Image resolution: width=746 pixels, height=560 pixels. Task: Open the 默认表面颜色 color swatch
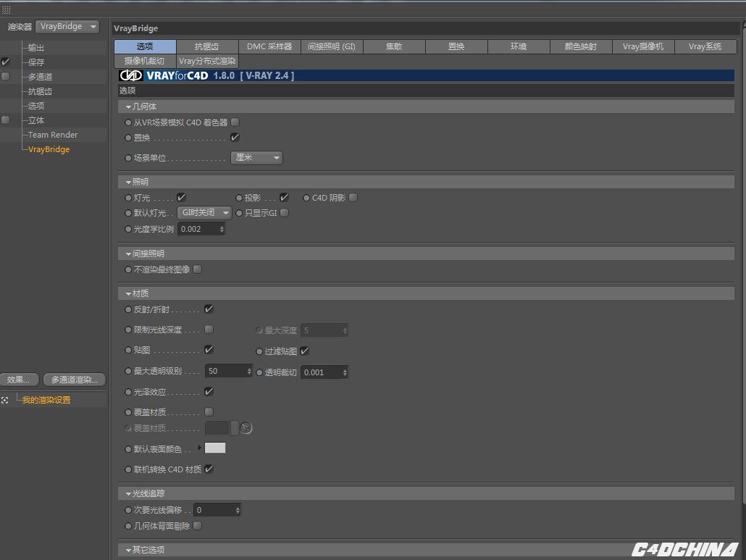click(215, 448)
